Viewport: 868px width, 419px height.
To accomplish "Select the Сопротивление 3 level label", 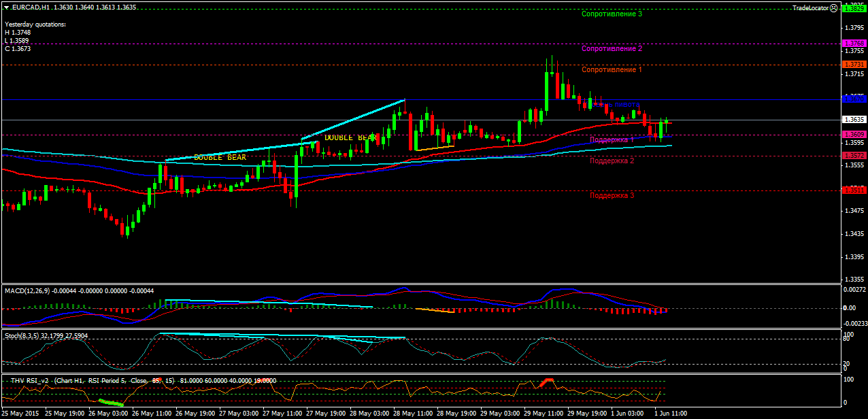I will pos(612,14).
